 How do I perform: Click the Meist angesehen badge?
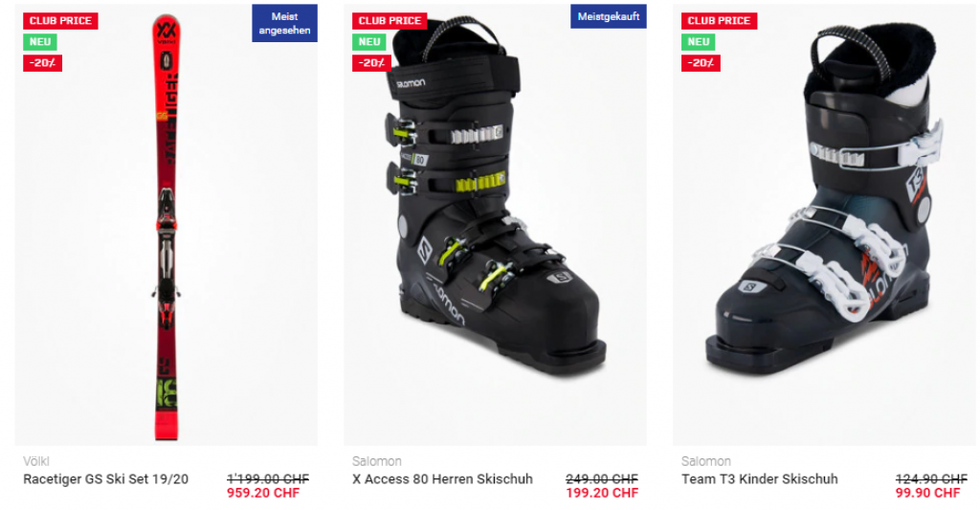tap(284, 23)
